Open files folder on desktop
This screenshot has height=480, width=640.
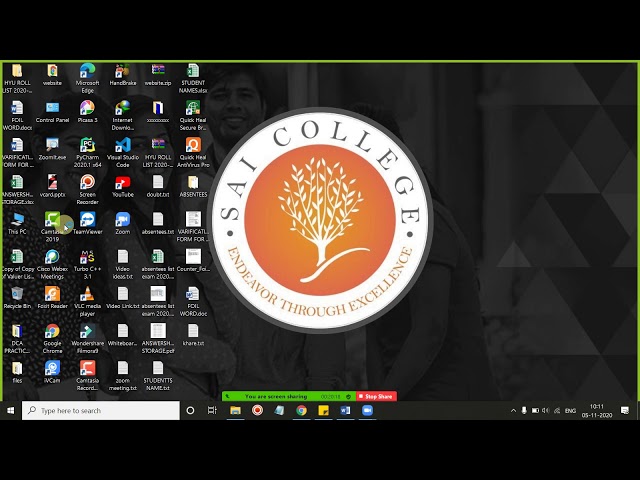point(17,372)
